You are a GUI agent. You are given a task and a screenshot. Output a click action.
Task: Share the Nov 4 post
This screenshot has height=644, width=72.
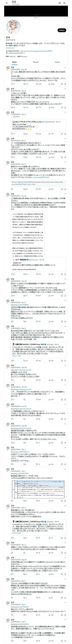(x=65, y=134)
